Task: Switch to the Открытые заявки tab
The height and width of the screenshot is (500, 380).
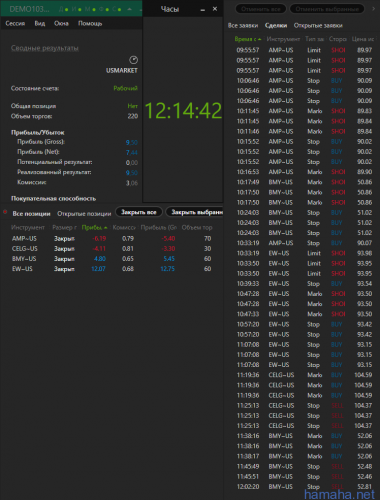Action: pos(318,25)
